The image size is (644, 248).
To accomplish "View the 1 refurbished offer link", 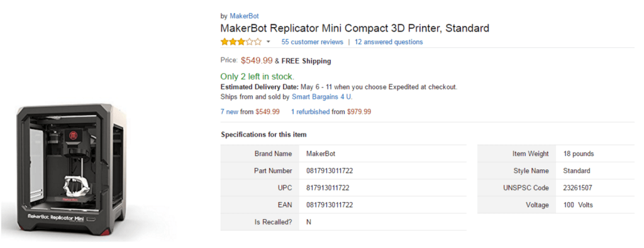I will point(310,112).
